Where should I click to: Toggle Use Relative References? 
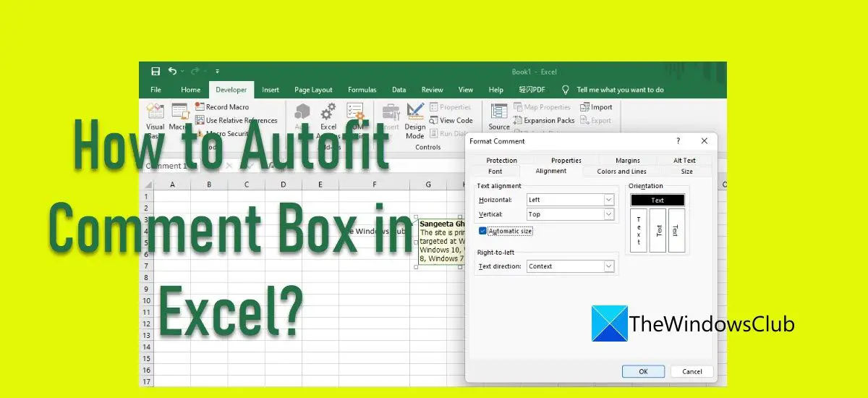(237, 120)
